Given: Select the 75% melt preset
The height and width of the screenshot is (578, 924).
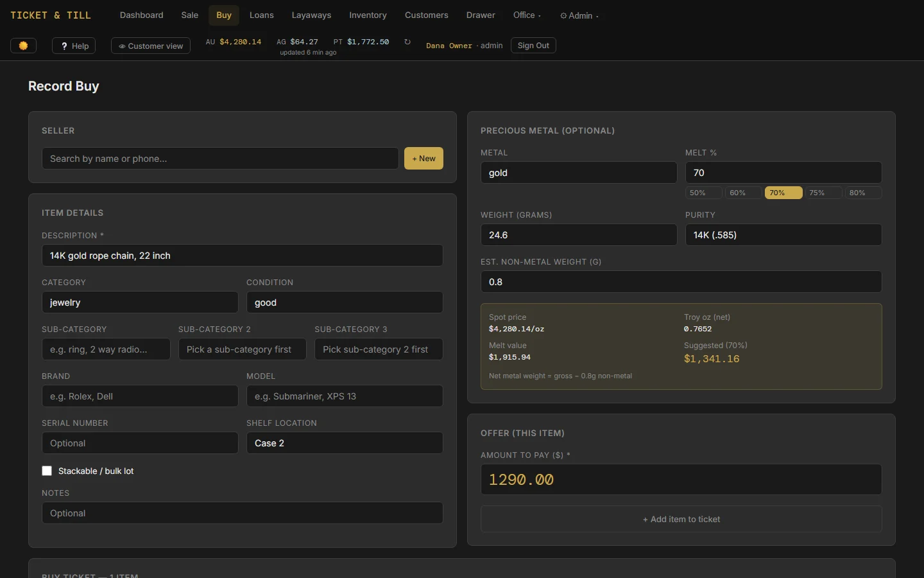Looking at the screenshot, I should 823,193.
